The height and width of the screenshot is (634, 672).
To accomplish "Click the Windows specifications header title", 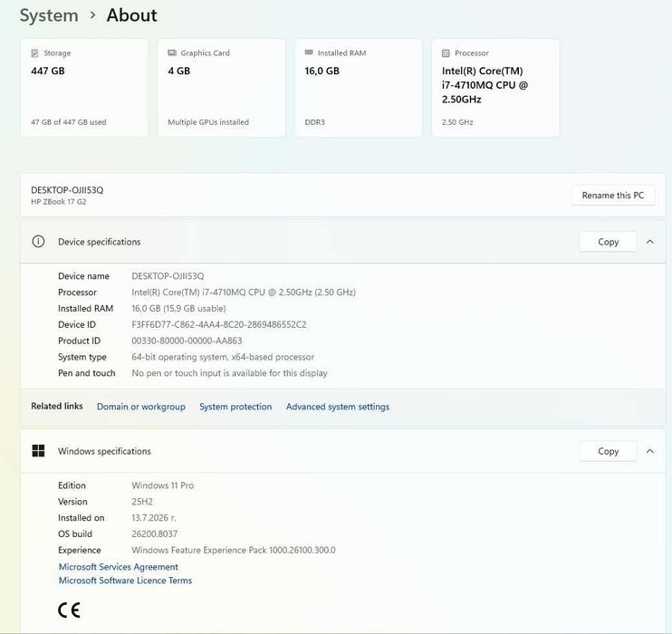I will (x=104, y=451).
